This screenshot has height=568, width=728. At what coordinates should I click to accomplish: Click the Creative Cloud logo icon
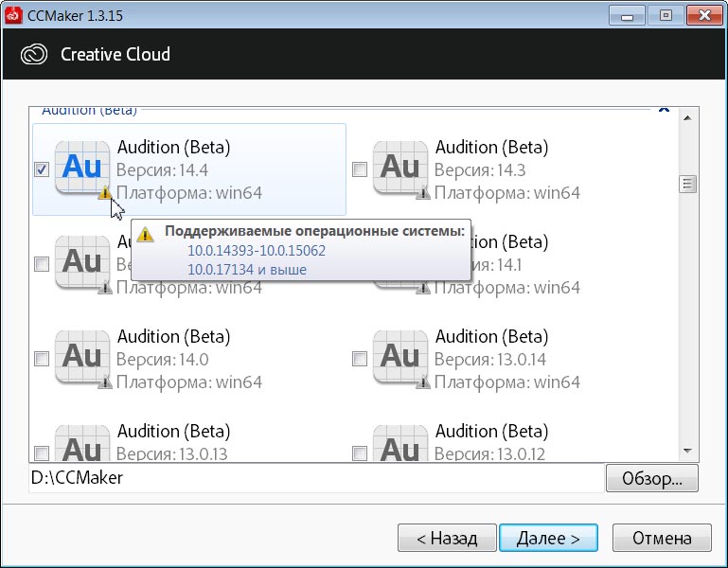(x=34, y=54)
